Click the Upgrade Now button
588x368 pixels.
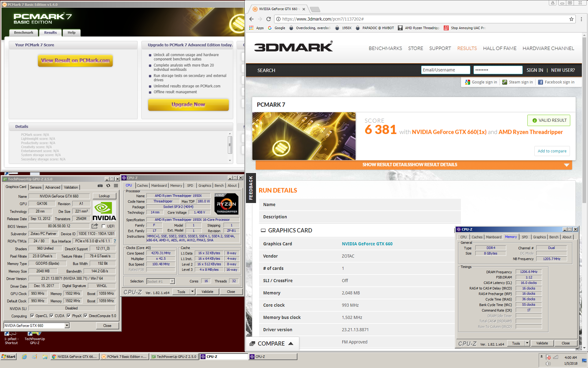pyautogui.click(x=188, y=104)
